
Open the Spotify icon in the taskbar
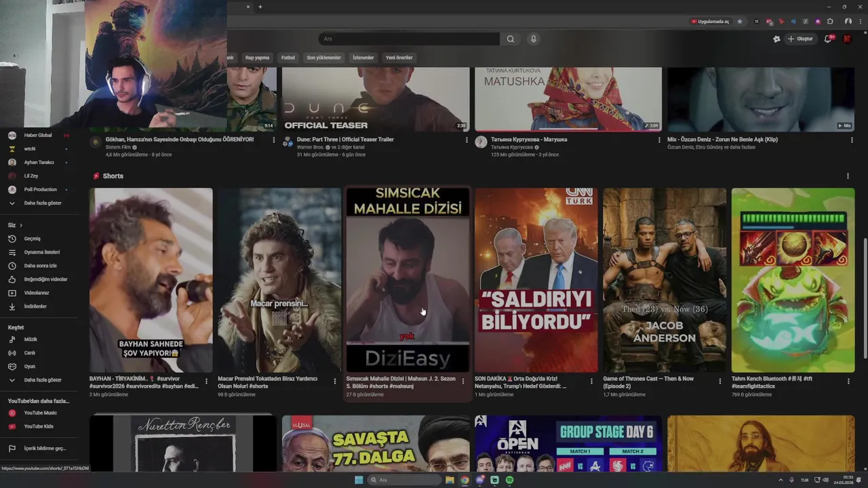(x=509, y=480)
